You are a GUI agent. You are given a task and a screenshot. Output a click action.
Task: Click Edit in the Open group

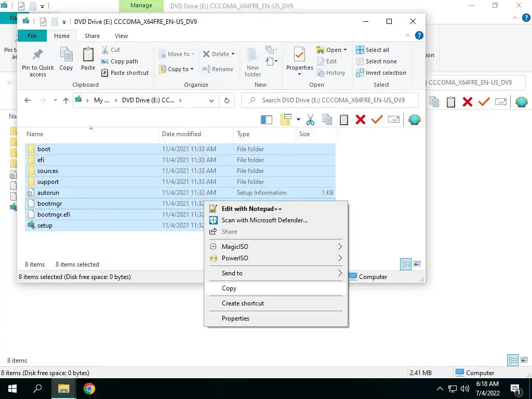click(327, 61)
